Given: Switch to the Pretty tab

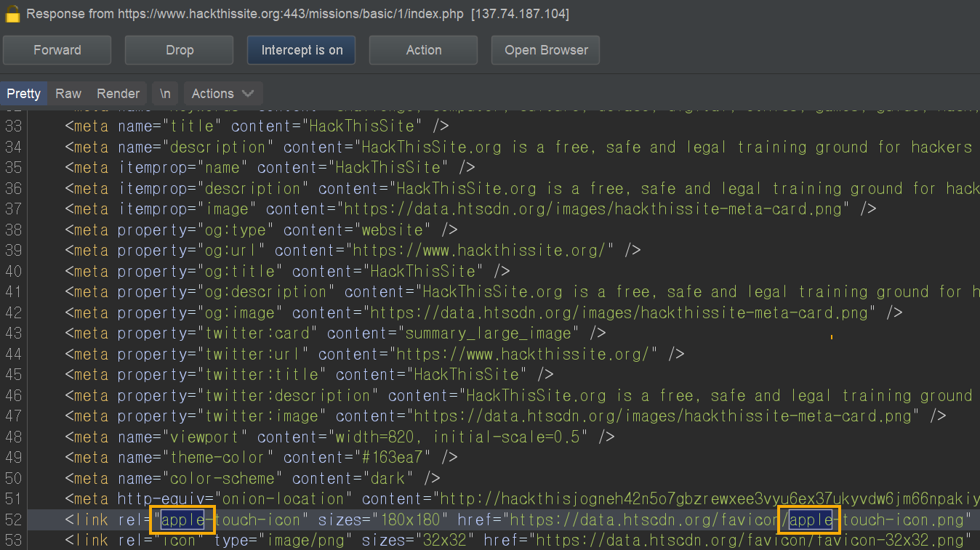Looking at the screenshot, I should click(24, 94).
